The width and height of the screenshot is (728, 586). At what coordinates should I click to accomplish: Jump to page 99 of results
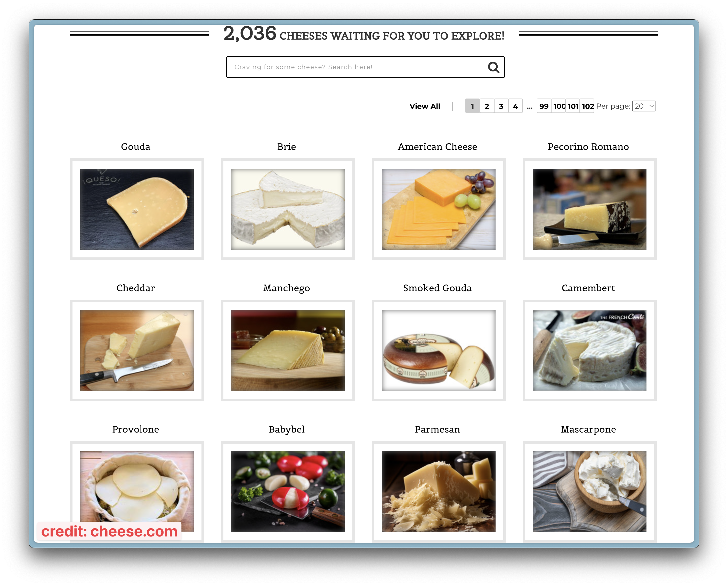point(544,106)
